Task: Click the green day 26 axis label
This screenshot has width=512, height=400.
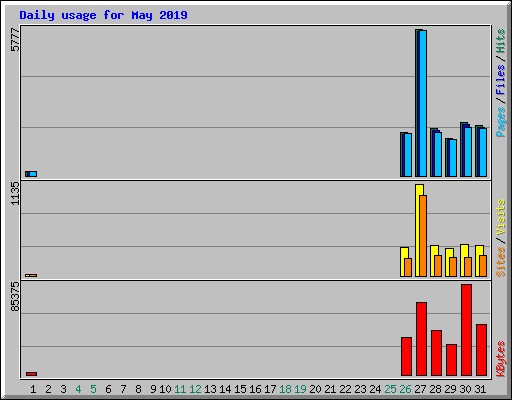Action: tap(405, 389)
